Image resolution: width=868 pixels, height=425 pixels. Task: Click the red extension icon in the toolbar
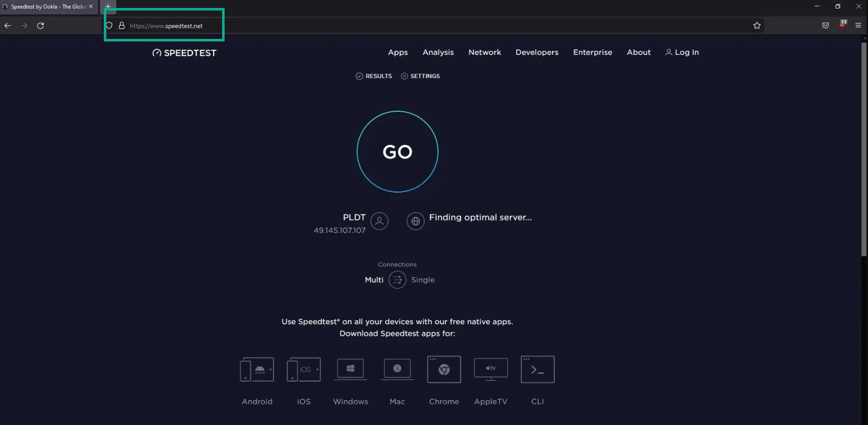coord(843,24)
